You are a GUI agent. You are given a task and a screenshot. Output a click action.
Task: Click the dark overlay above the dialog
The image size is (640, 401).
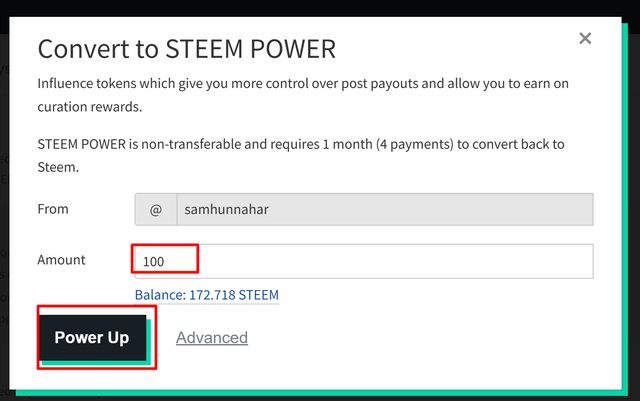[x=320, y=7]
